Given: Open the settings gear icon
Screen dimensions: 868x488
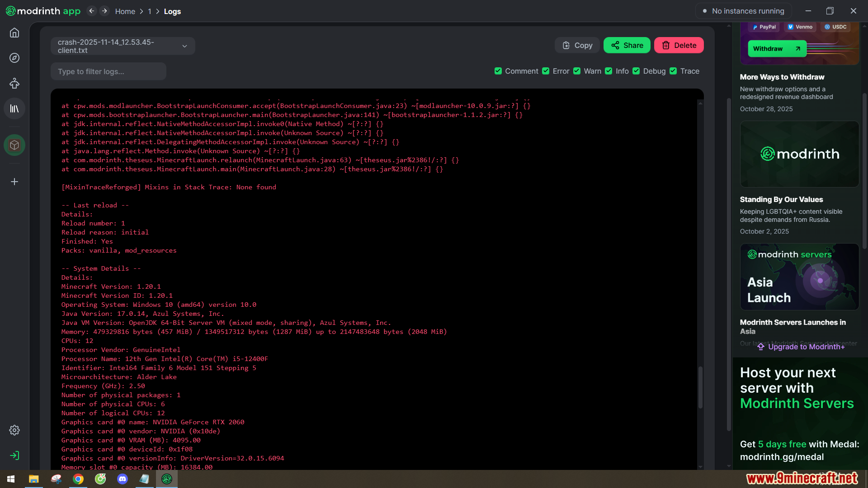Looking at the screenshot, I should (14, 430).
